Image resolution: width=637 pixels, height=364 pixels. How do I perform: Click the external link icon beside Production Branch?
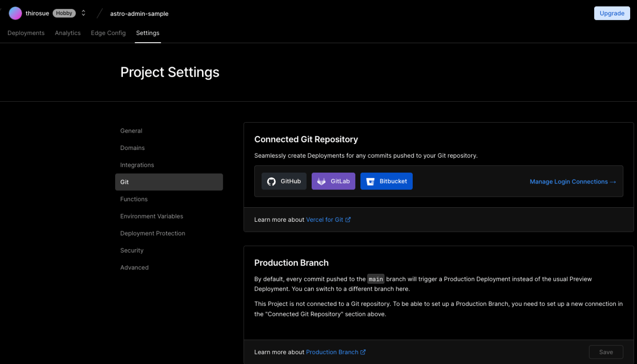[x=363, y=352]
